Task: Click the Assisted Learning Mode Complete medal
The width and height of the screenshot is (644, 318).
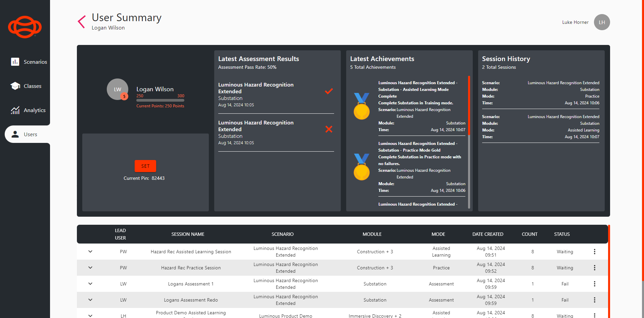Action: pyautogui.click(x=361, y=106)
